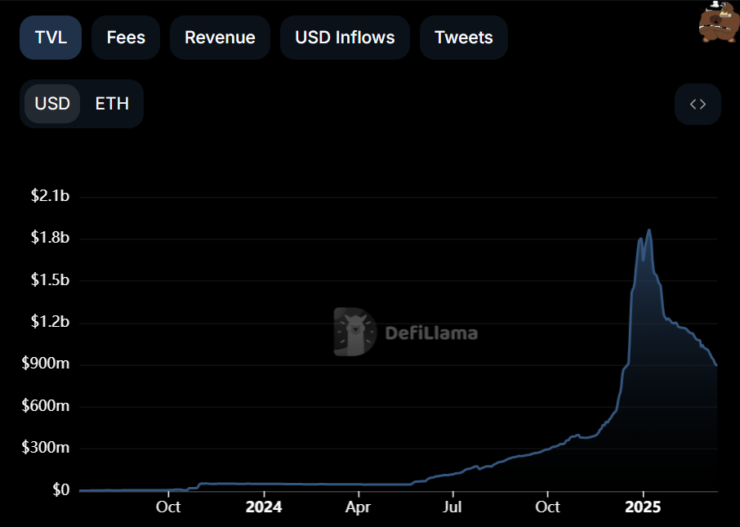Viewport: 740px width, 527px height.
Task: Click the $900m y-axis label
Action: [x=46, y=364]
